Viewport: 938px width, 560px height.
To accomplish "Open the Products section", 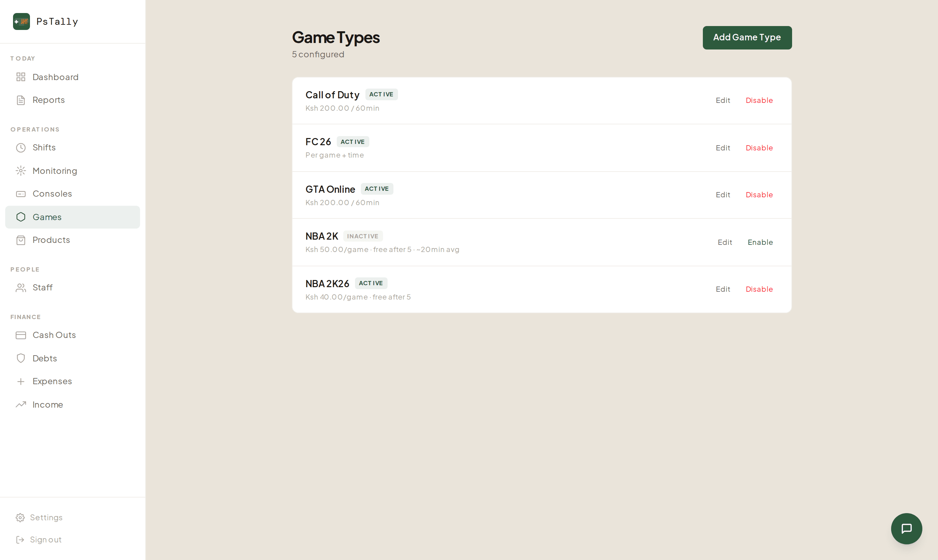I will pyautogui.click(x=73, y=240).
